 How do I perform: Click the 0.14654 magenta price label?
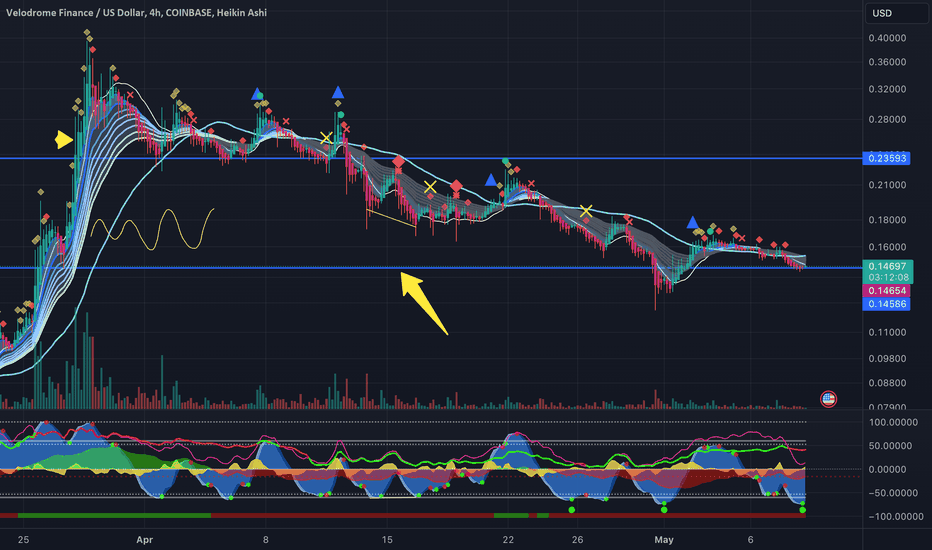click(886, 291)
